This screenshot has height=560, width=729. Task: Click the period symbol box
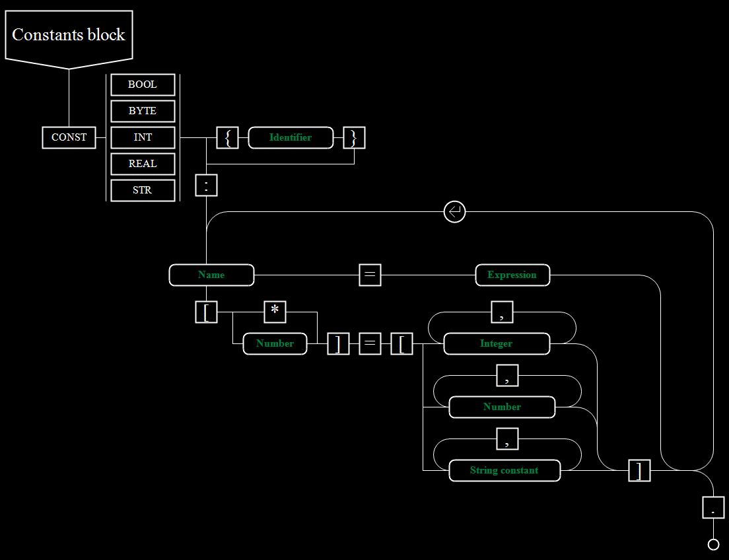click(713, 507)
